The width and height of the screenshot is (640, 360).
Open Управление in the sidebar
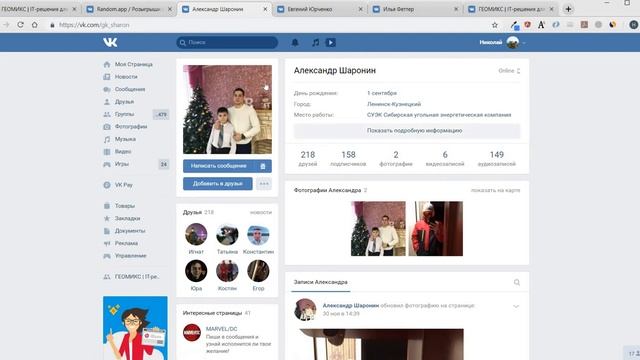pyautogui.click(x=131, y=256)
